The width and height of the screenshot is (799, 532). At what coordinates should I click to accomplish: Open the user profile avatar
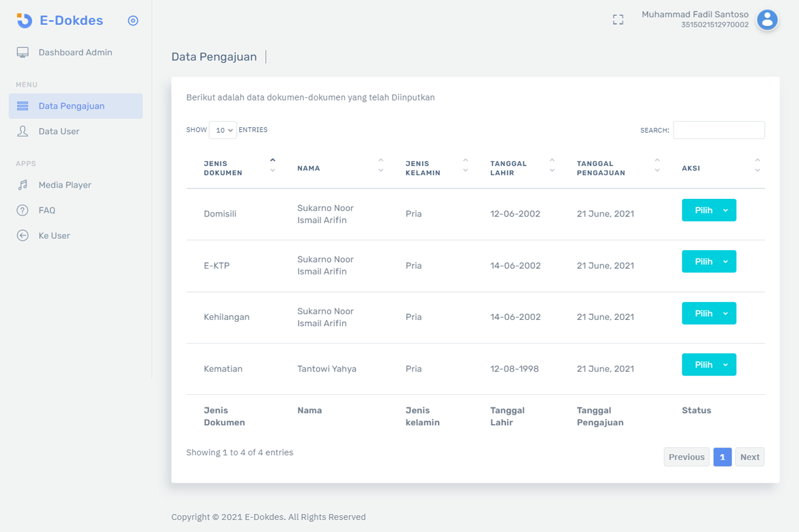pos(767,20)
